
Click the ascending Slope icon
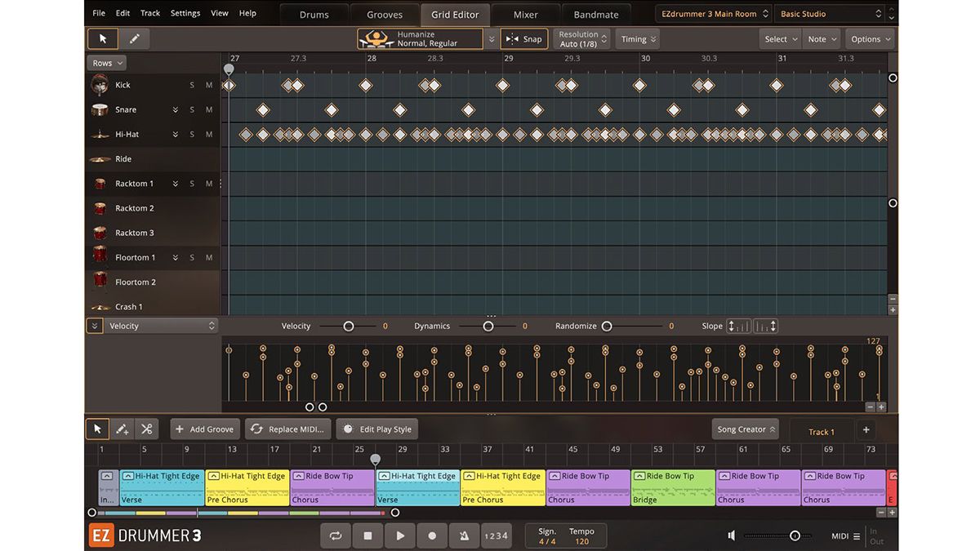739,326
